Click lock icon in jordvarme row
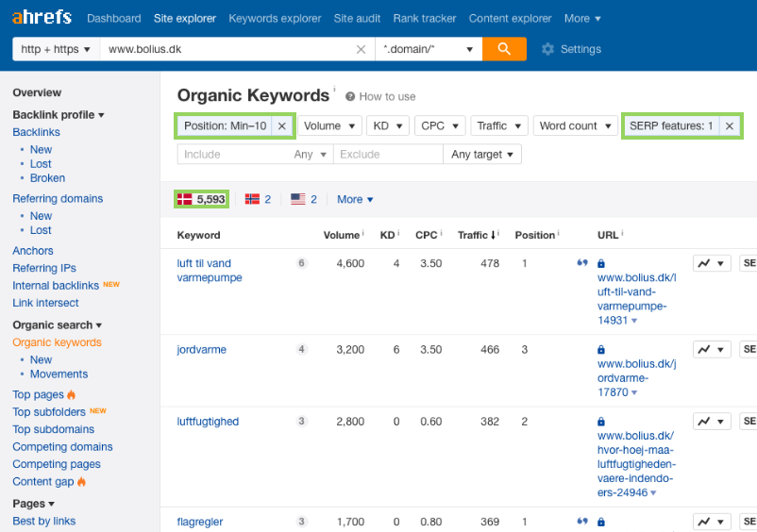This screenshot has height=532, width=757. (x=601, y=350)
